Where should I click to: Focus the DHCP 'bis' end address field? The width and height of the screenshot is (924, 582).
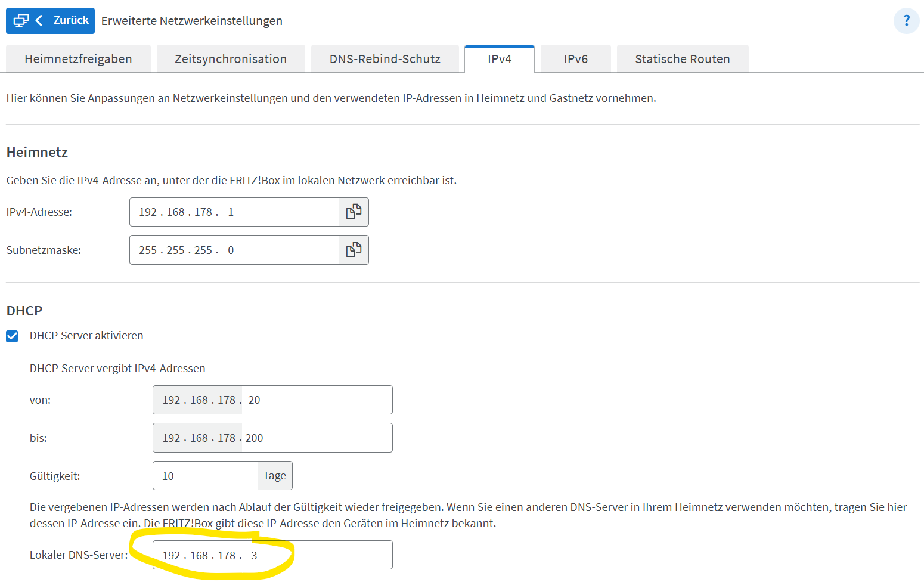[x=272, y=438]
